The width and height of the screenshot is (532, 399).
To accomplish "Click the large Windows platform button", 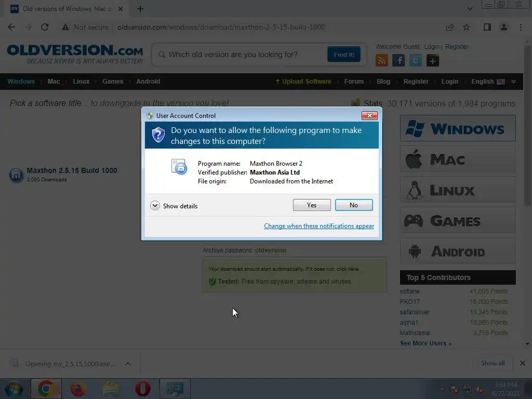I will (458, 128).
